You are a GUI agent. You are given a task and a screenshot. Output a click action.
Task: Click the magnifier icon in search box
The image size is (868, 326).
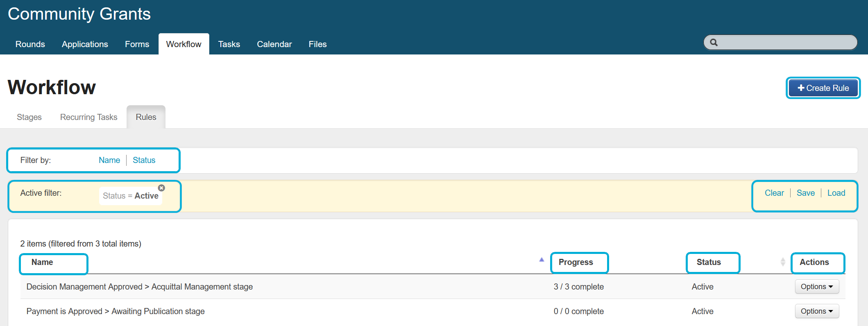(x=714, y=43)
